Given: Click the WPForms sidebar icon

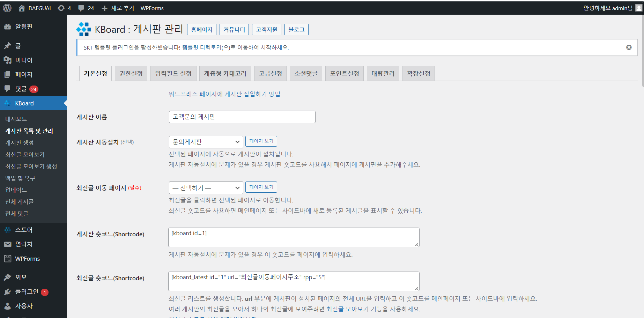Looking at the screenshot, I should click(x=7, y=259).
